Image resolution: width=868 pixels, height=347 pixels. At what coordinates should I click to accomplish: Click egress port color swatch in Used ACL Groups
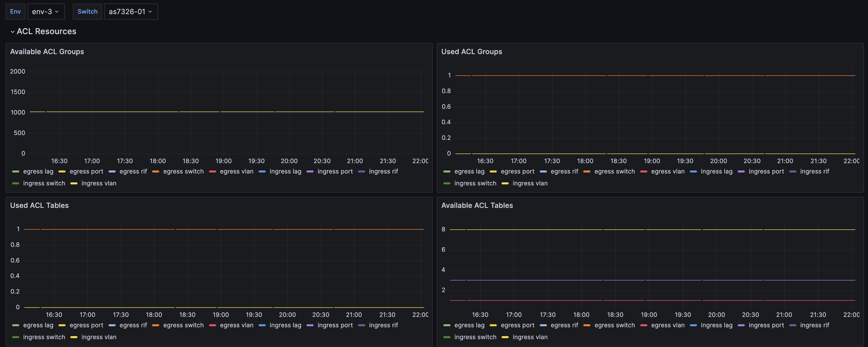click(x=493, y=171)
